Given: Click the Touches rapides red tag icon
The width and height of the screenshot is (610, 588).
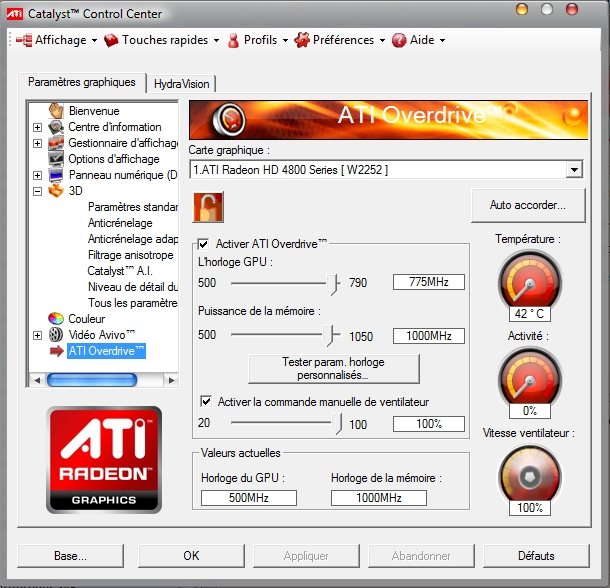Looking at the screenshot, I should 111,40.
